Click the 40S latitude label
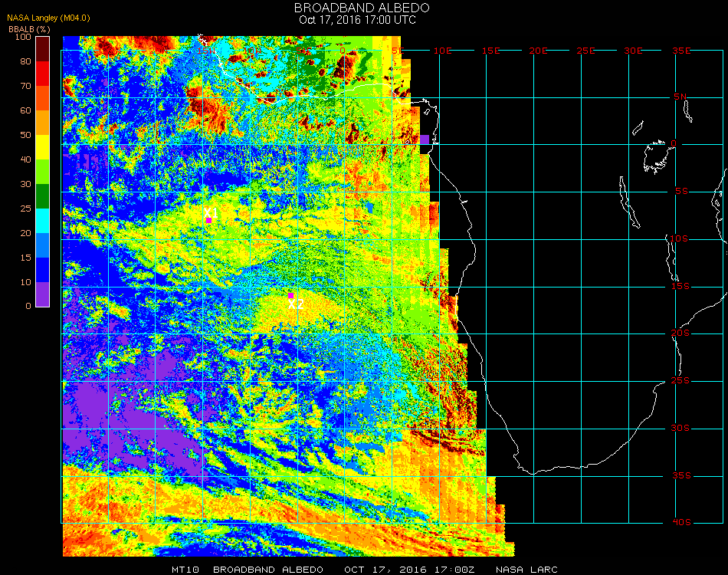 point(681,523)
